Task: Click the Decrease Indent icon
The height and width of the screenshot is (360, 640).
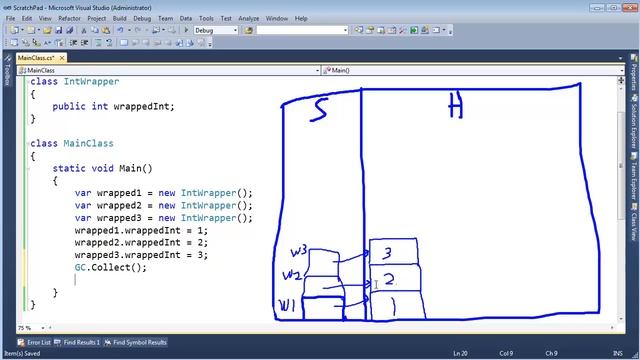Action: 73,42
